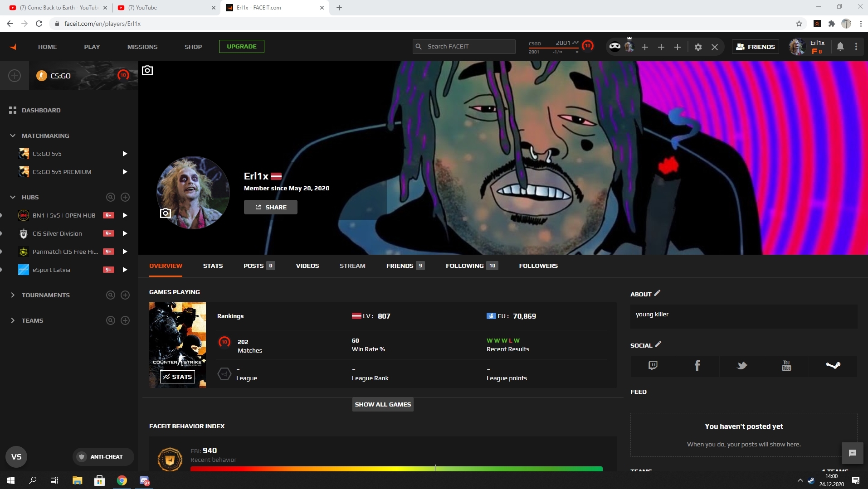Open CIS Silver Division arrow
The image size is (868, 489).
click(x=125, y=233)
